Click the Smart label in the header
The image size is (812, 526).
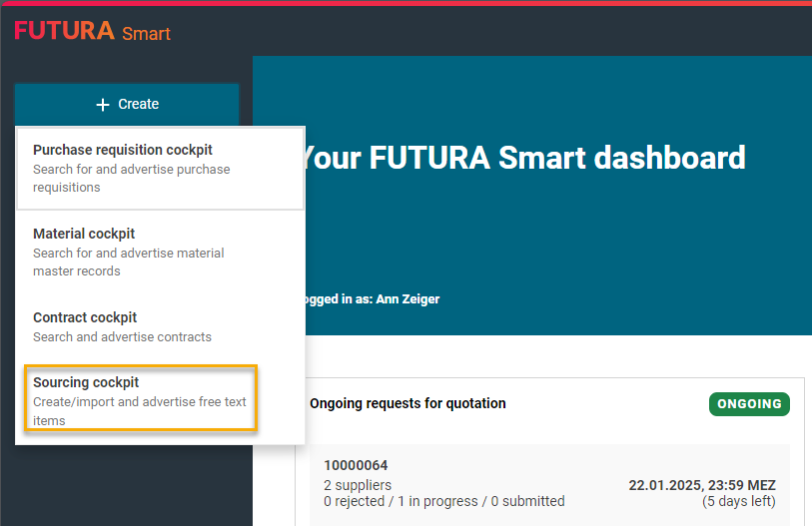(x=146, y=34)
